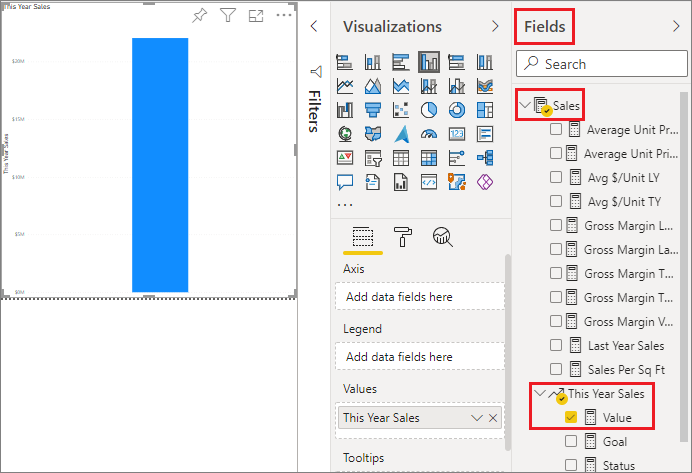692x473 pixels.
Task: Click the Fields search box
Action: click(601, 64)
